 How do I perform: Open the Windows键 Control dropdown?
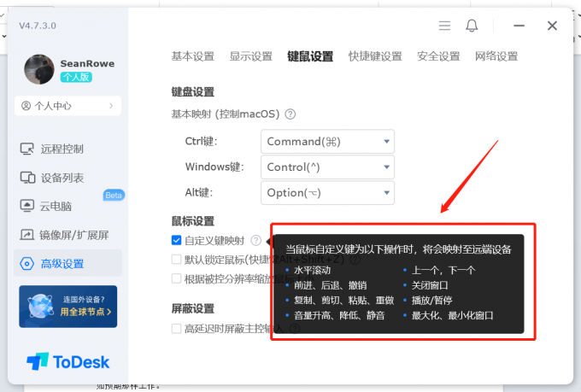327,167
